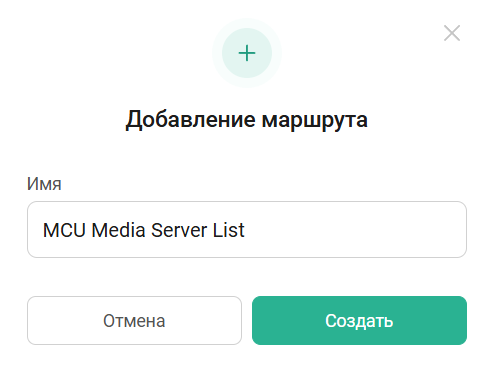Place cursor on the word List in name field
This screenshot has width=494, height=373.
coord(229,230)
